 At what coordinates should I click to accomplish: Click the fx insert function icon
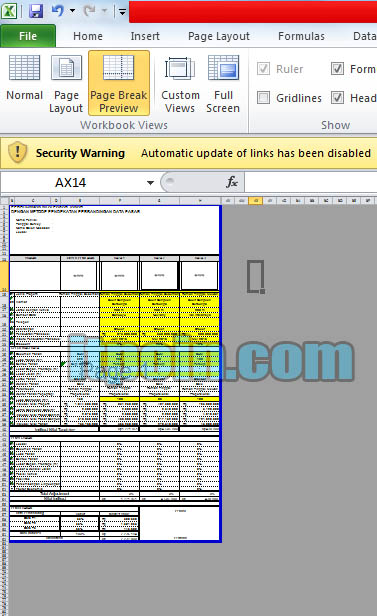coord(232,182)
